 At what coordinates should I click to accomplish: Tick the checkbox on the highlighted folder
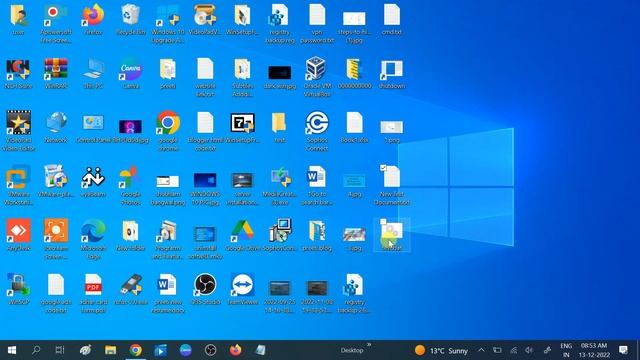383,222
